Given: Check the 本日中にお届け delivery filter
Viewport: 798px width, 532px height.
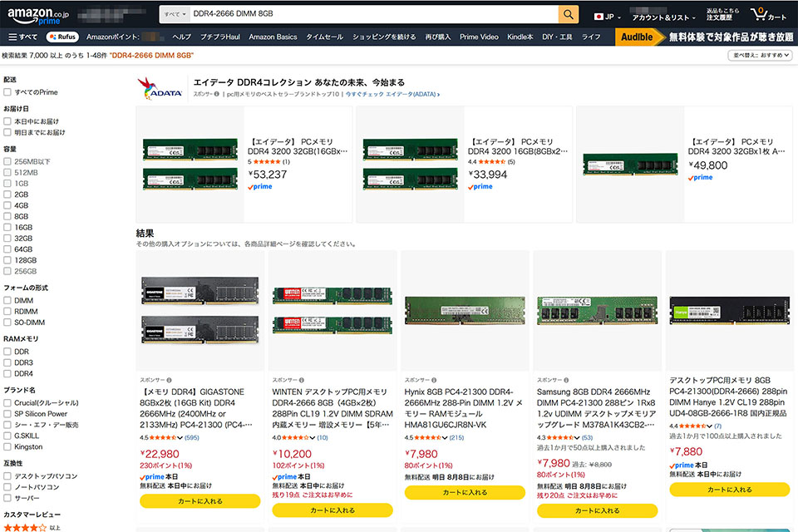Looking at the screenshot, I should pos(7,121).
